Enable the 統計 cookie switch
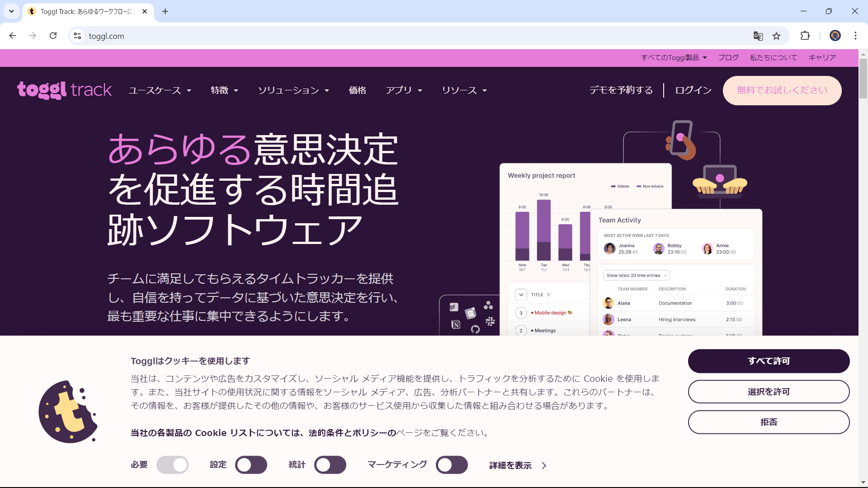Viewport: 868px width, 488px height. (x=330, y=465)
